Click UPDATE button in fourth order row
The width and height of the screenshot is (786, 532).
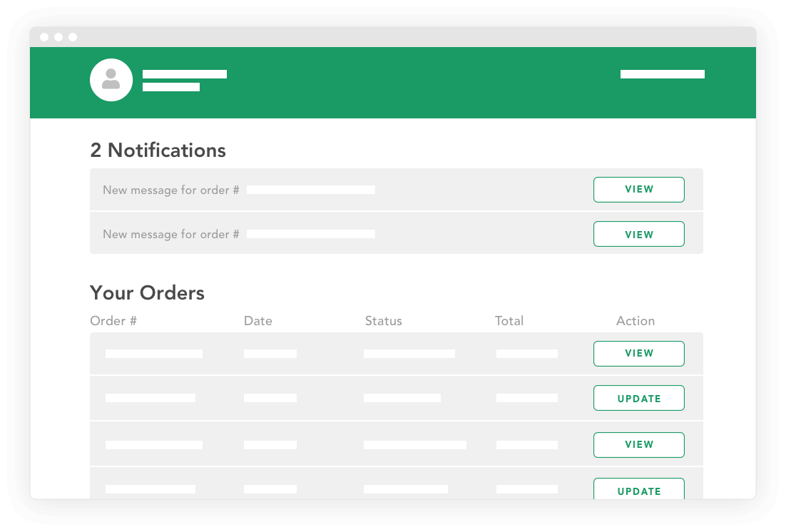[638, 489]
